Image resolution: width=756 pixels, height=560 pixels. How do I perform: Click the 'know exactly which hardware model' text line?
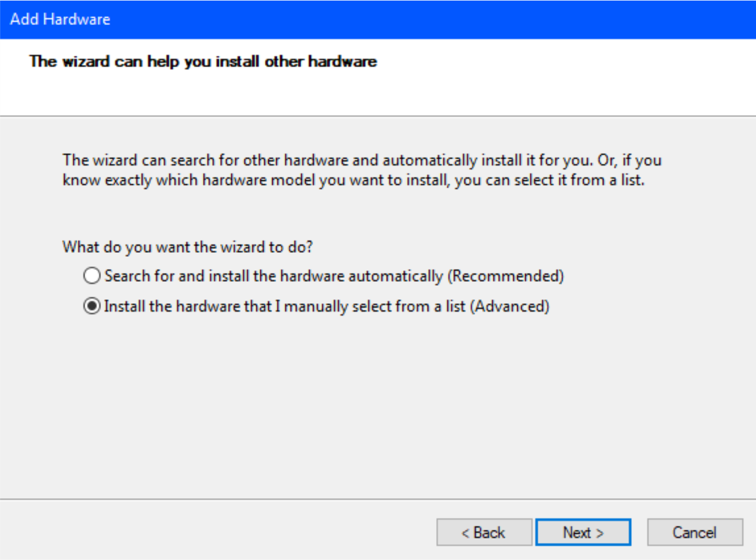[188, 180]
